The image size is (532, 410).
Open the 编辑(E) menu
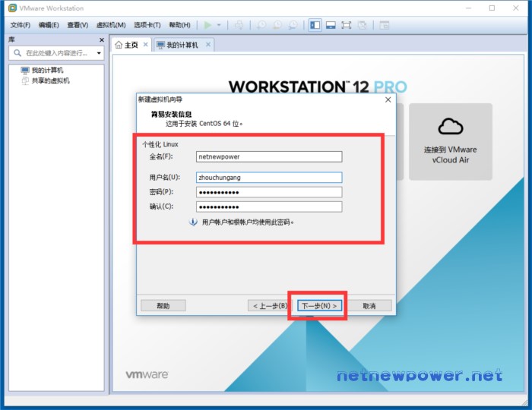(x=49, y=25)
